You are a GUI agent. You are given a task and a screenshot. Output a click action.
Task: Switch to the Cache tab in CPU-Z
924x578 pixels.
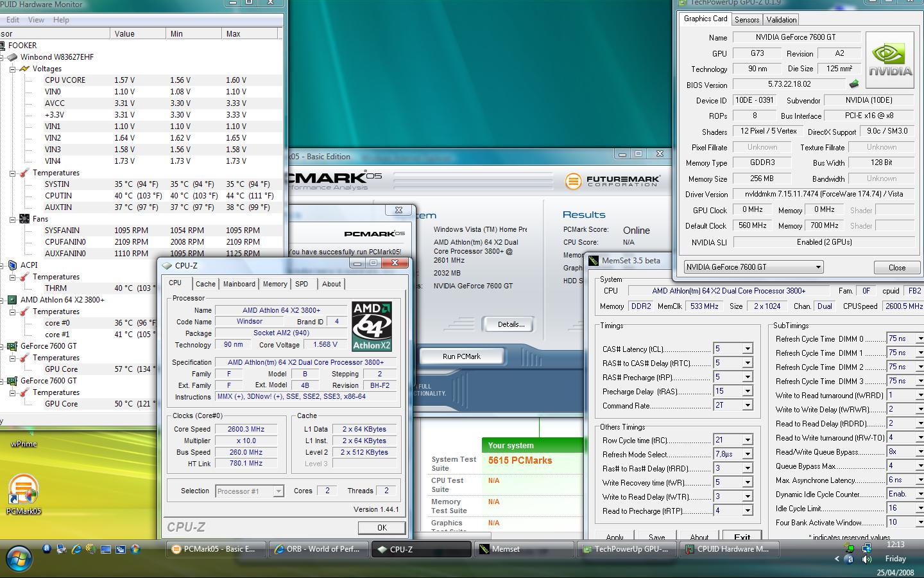click(x=205, y=284)
